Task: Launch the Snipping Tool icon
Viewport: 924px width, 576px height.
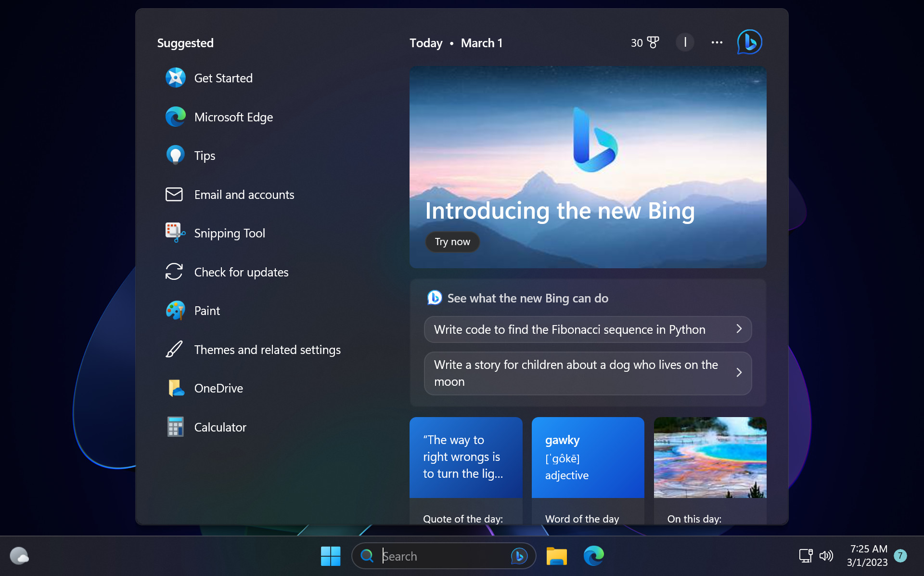Action: pyautogui.click(x=175, y=233)
